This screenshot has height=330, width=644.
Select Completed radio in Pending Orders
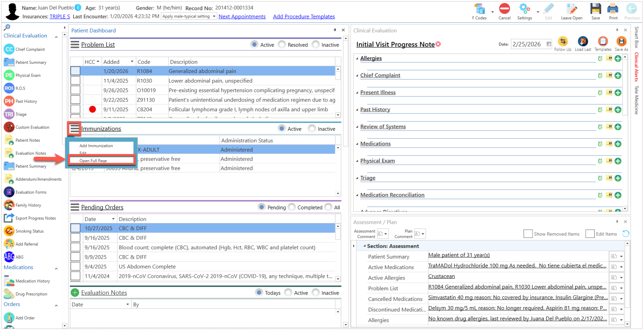pyautogui.click(x=291, y=207)
